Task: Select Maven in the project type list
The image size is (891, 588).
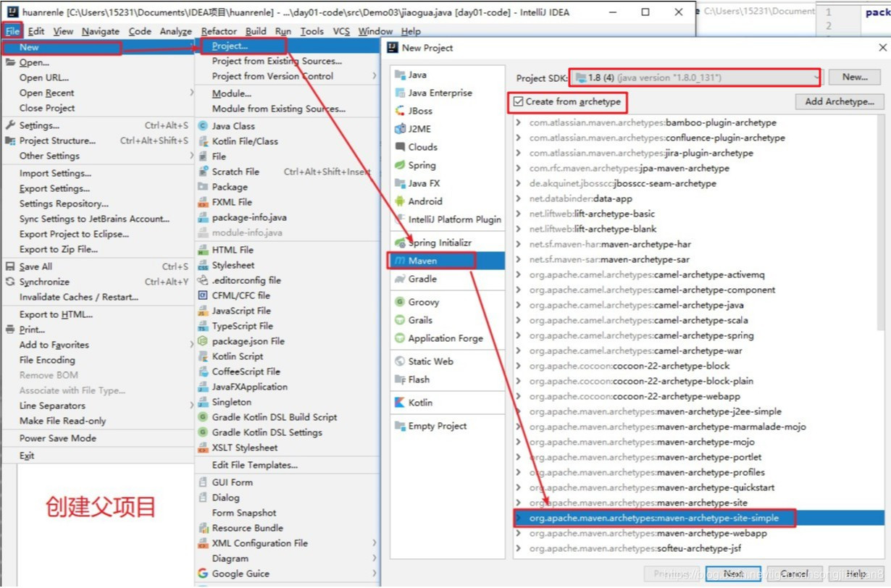Action: point(447,261)
